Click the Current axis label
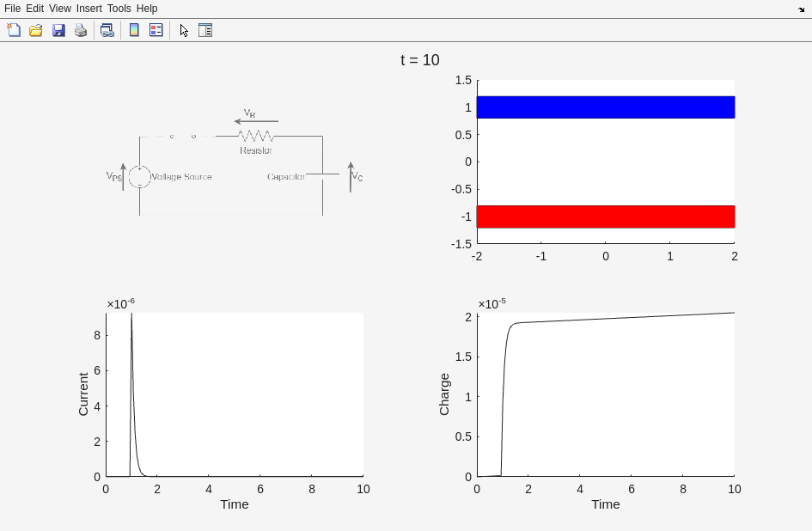 click(x=83, y=394)
